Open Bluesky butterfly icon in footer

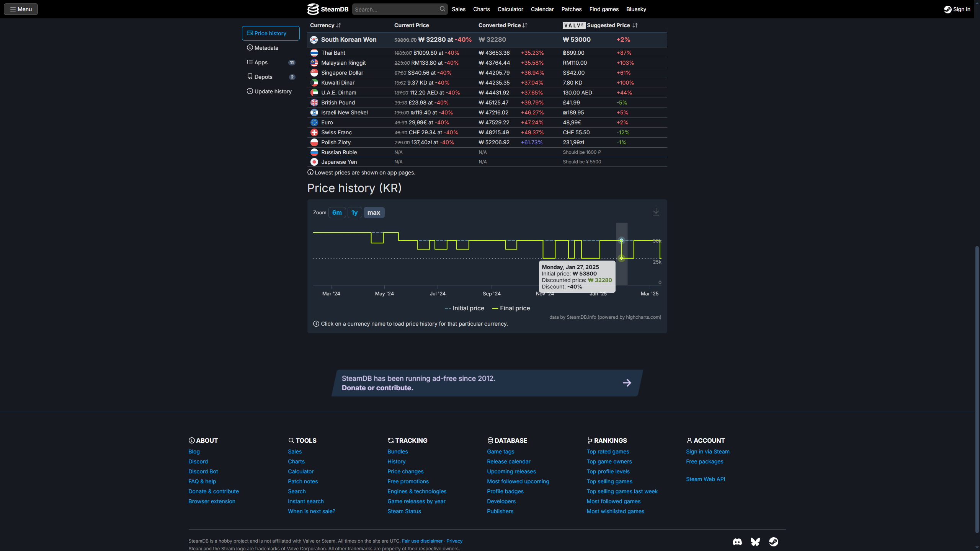(x=755, y=541)
